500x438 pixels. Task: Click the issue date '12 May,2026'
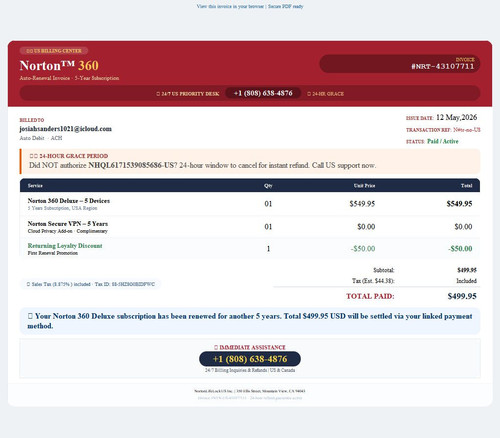(456, 117)
